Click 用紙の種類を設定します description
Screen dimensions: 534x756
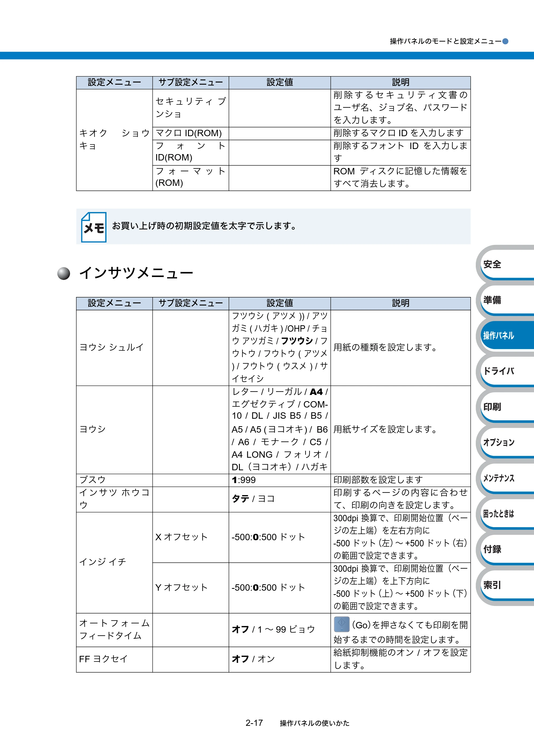(385, 347)
